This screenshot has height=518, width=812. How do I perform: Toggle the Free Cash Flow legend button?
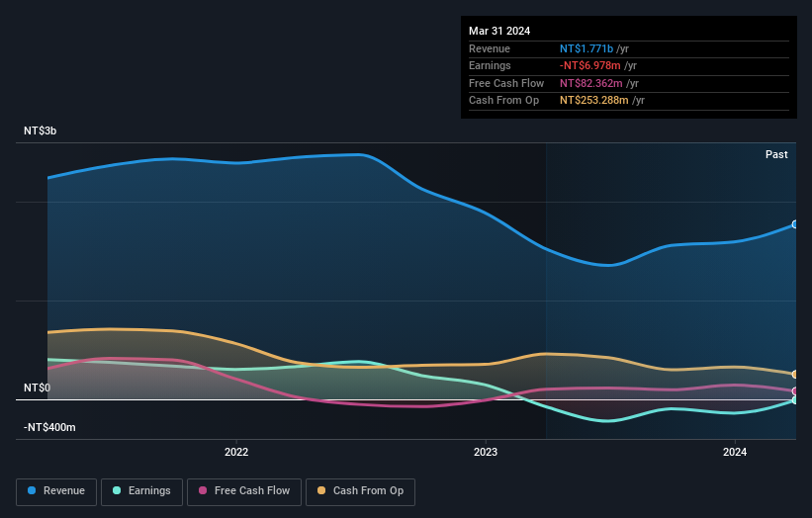click(244, 491)
